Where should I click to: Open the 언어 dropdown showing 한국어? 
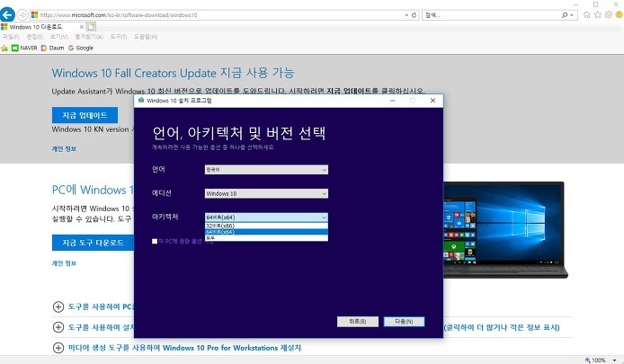pyautogui.click(x=266, y=170)
